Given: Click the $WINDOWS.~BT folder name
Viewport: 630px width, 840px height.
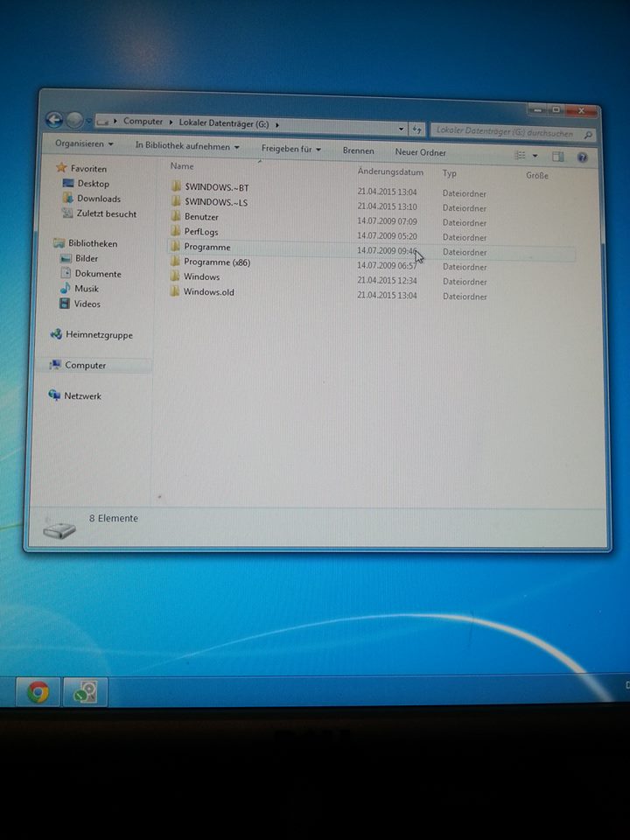Looking at the screenshot, I should click(217, 187).
